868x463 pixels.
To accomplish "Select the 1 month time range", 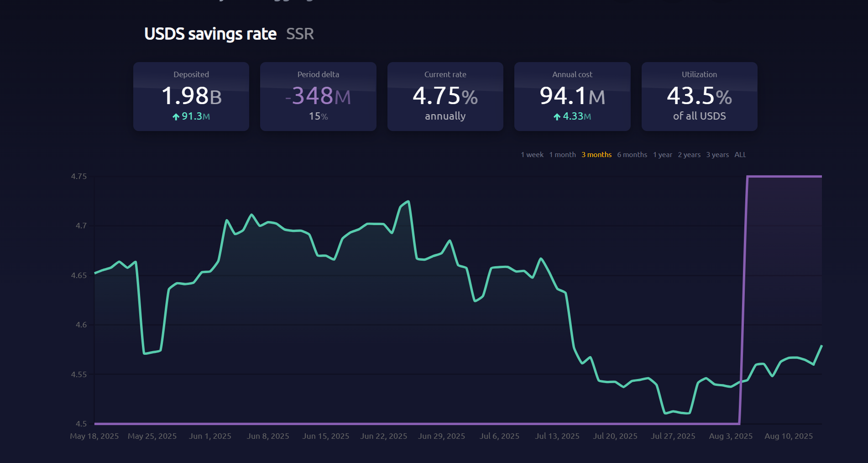I will point(563,155).
